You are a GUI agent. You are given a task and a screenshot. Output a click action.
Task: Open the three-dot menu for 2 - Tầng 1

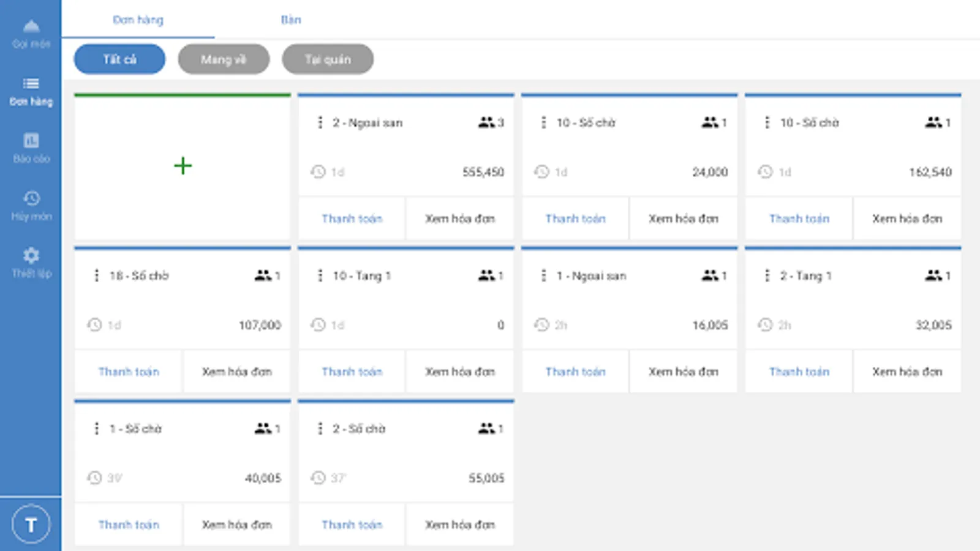(x=767, y=275)
